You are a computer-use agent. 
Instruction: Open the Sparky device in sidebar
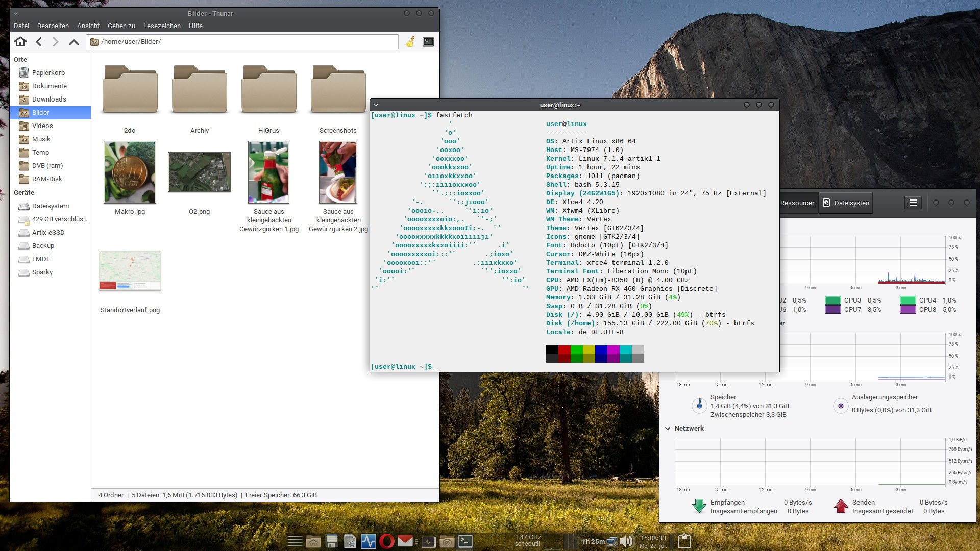point(50,272)
